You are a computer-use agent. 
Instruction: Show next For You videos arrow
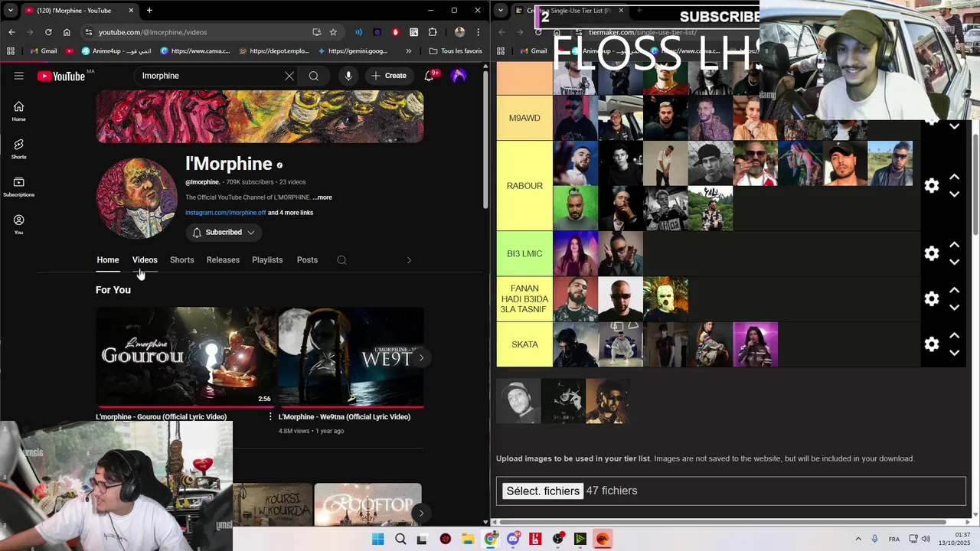(x=420, y=357)
